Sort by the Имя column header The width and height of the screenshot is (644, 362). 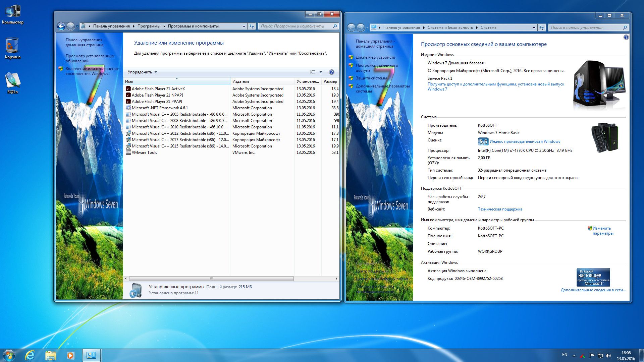pos(177,81)
